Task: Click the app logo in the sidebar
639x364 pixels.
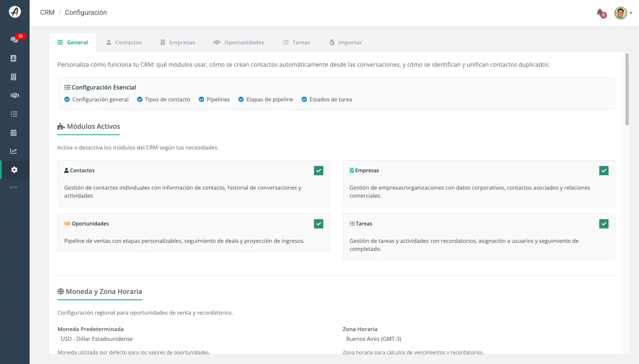Action: tap(15, 12)
